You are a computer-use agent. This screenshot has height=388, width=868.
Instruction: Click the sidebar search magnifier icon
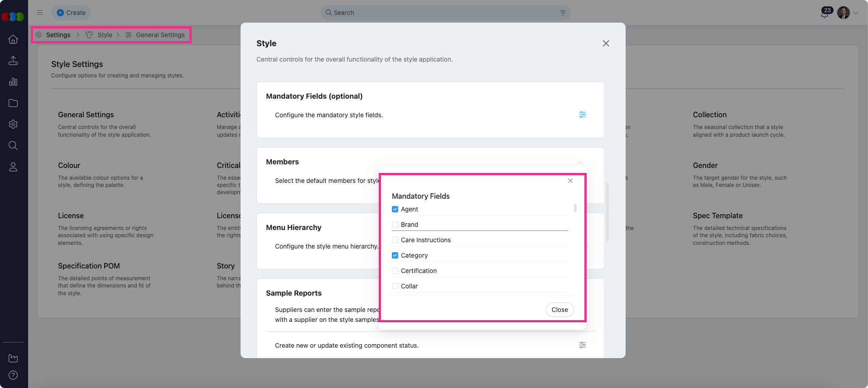[13, 145]
